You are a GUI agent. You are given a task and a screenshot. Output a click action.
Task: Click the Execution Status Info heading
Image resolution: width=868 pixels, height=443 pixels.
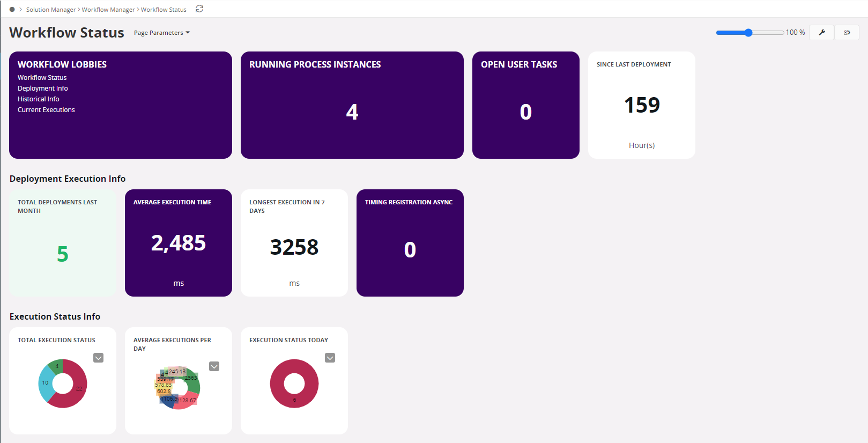55,317
